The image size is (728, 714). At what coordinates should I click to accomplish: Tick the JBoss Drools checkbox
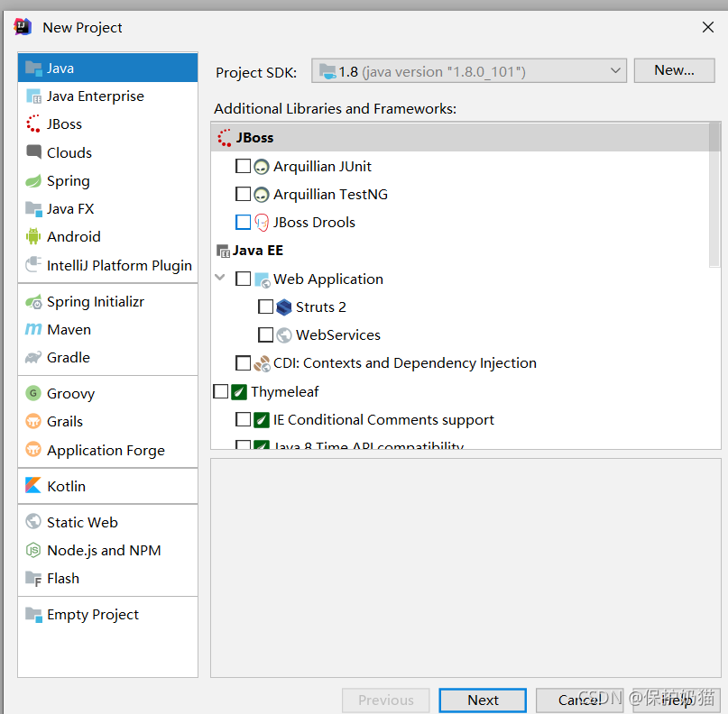pyautogui.click(x=243, y=223)
